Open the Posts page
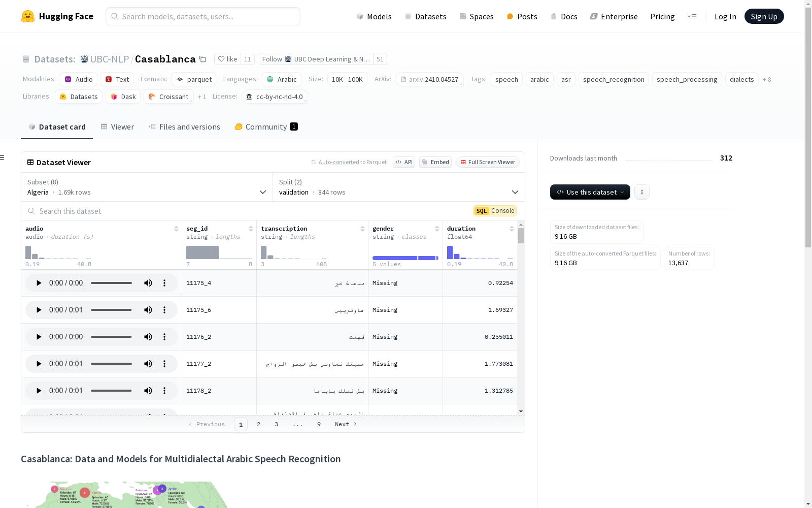 point(522,16)
